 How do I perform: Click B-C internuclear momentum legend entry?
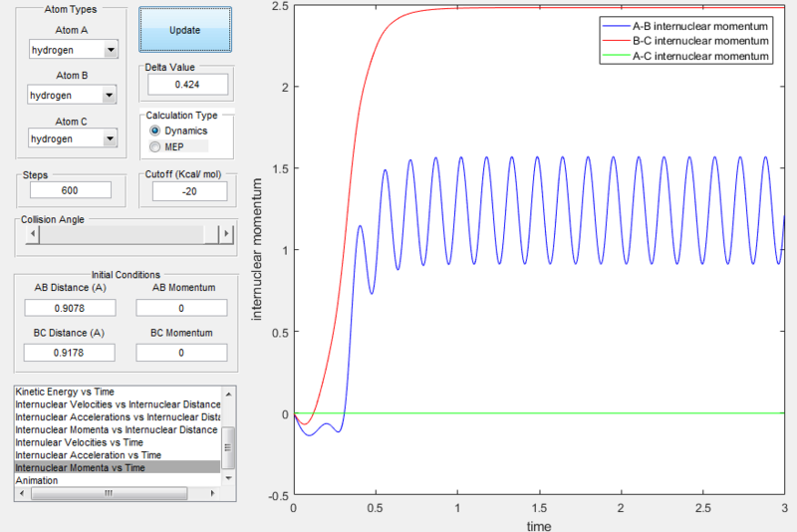click(686, 41)
